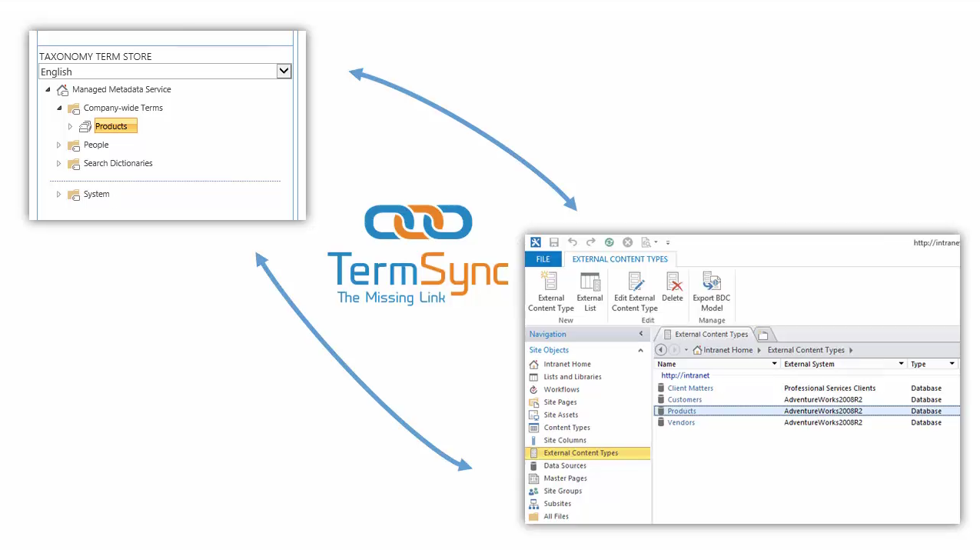The width and height of the screenshot is (980, 550).
Task: Open Site Assets in the navigation
Action: pyautogui.click(x=560, y=415)
